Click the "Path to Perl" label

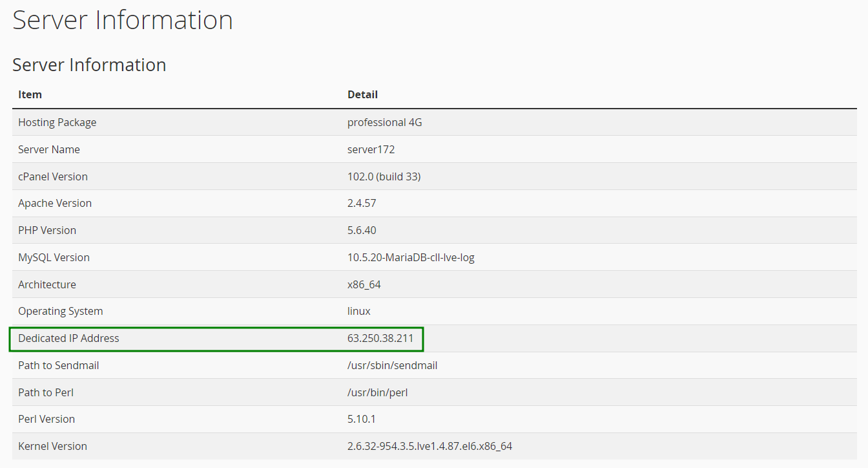[x=46, y=392]
